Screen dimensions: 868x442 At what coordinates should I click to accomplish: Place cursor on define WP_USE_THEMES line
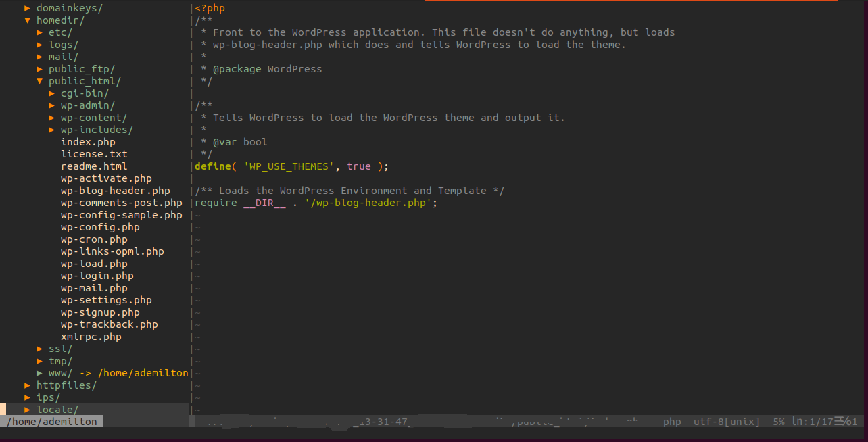pyautogui.click(x=291, y=166)
